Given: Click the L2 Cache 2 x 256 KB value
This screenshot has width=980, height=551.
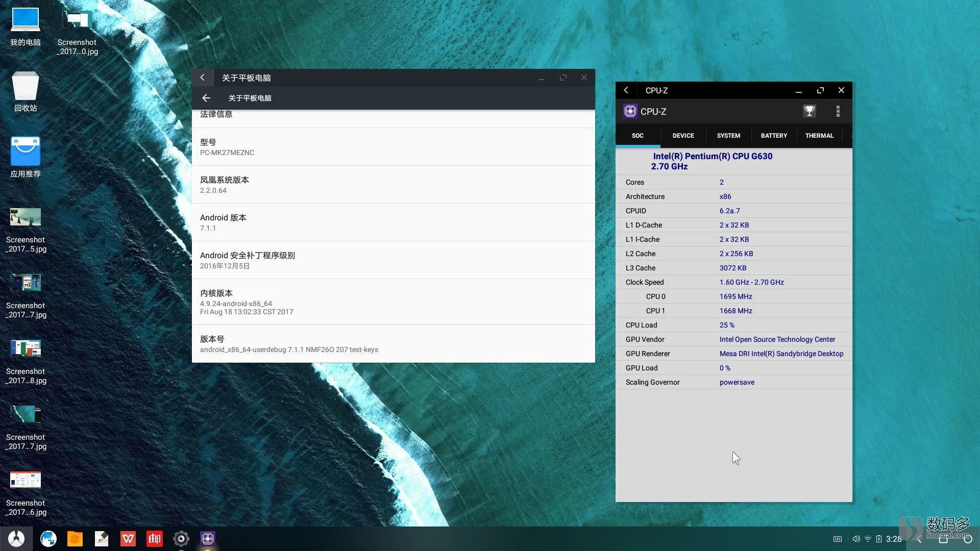Looking at the screenshot, I should coord(736,254).
